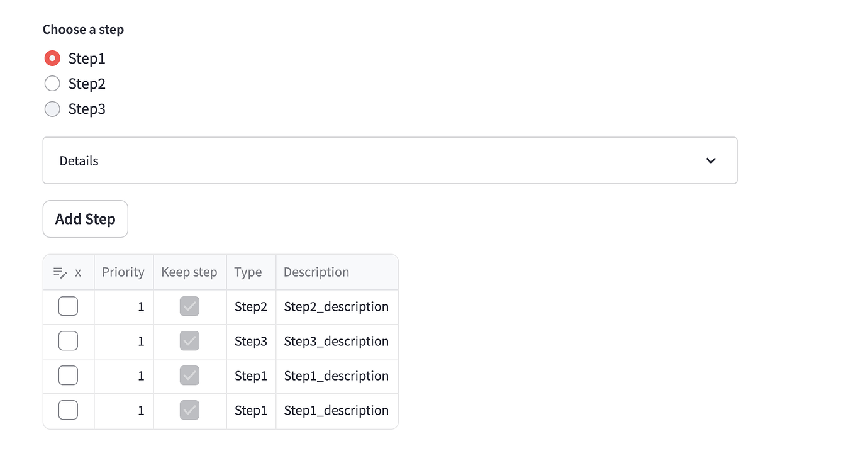Toggle Keep step checkbox in last row
The width and height of the screenshot is (868, 473).
coord(189,411)
